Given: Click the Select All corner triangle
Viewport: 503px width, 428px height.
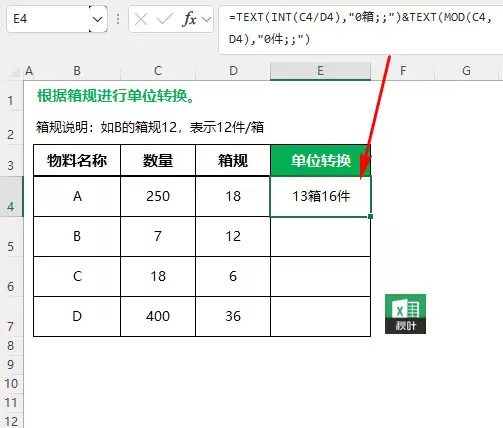Looking at the screenshot, I should pos(14,72).
